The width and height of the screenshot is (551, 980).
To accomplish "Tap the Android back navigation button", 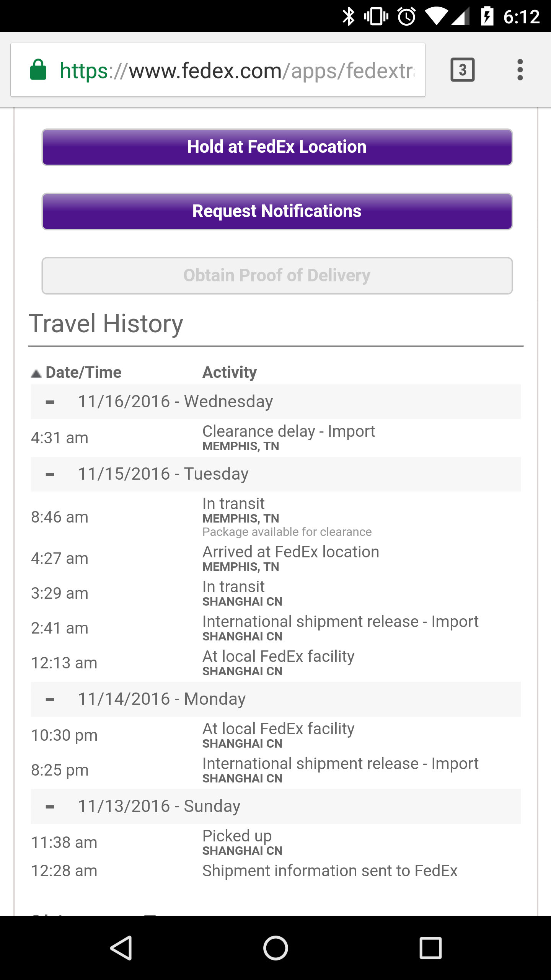I will [x=122, y=948].
